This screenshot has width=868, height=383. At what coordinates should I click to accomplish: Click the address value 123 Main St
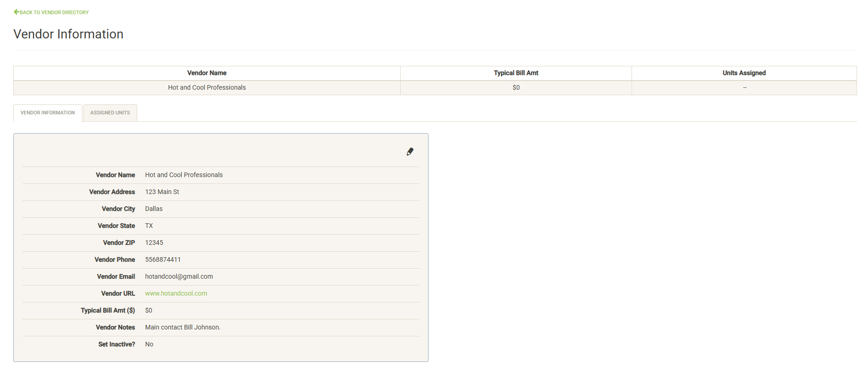point(162,192)
